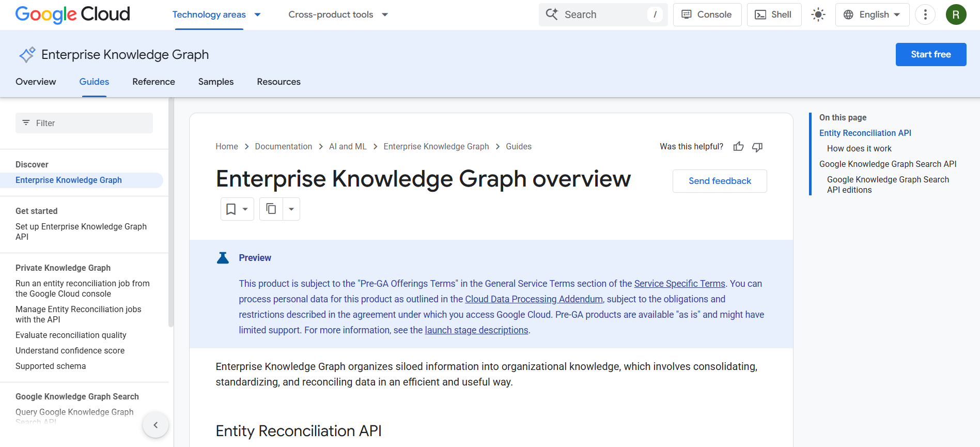Open Understand confidence score page
Viewport: 980px width, 447px height.
point(70,350)
